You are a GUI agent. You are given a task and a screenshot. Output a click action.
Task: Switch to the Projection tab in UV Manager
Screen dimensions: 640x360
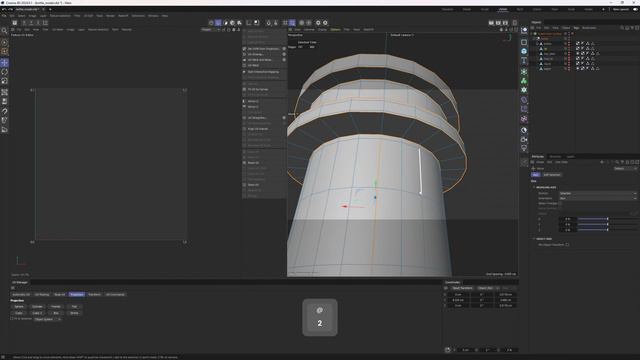pyautogui.click(x=77, y=294)
